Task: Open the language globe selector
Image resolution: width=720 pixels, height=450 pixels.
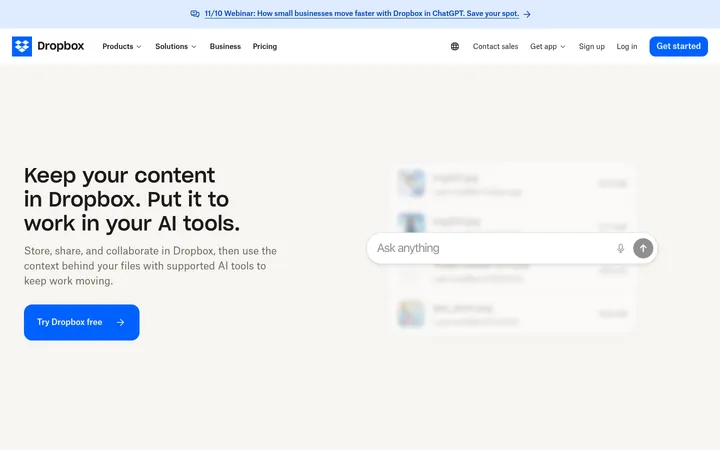Action: click(455, 46)
